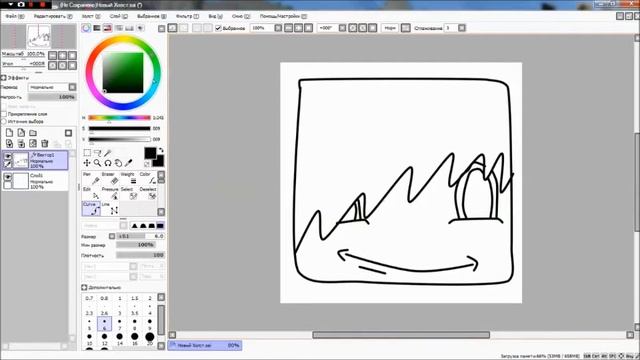This screenshot has height=360, width=640.
Task: Toggle the Эффекты section
Action: 4,78
